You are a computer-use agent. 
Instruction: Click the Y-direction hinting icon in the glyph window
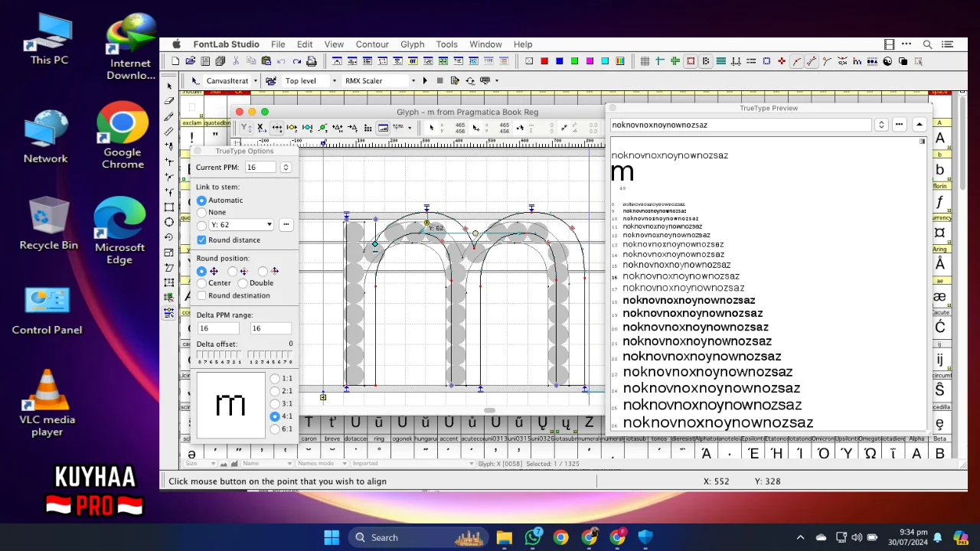tap(245, 128)
